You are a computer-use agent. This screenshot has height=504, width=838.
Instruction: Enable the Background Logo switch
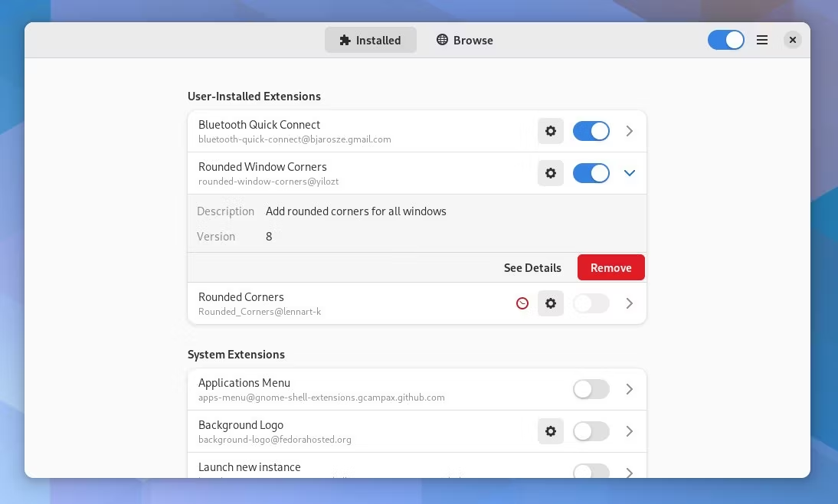(x=591, y=431)
